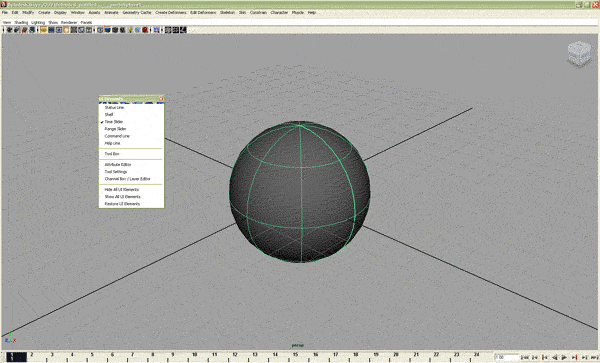
Task: Toggle Help Line in UI Elements menu
Action: click(131, 143)
